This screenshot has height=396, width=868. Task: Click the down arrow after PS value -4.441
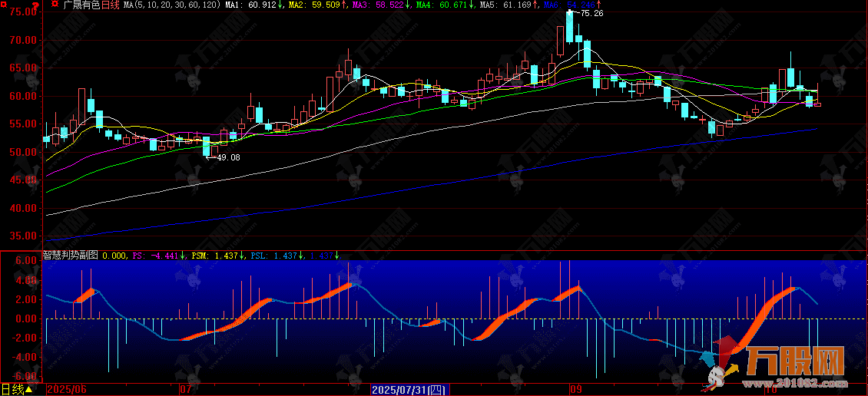click(183, 256)
